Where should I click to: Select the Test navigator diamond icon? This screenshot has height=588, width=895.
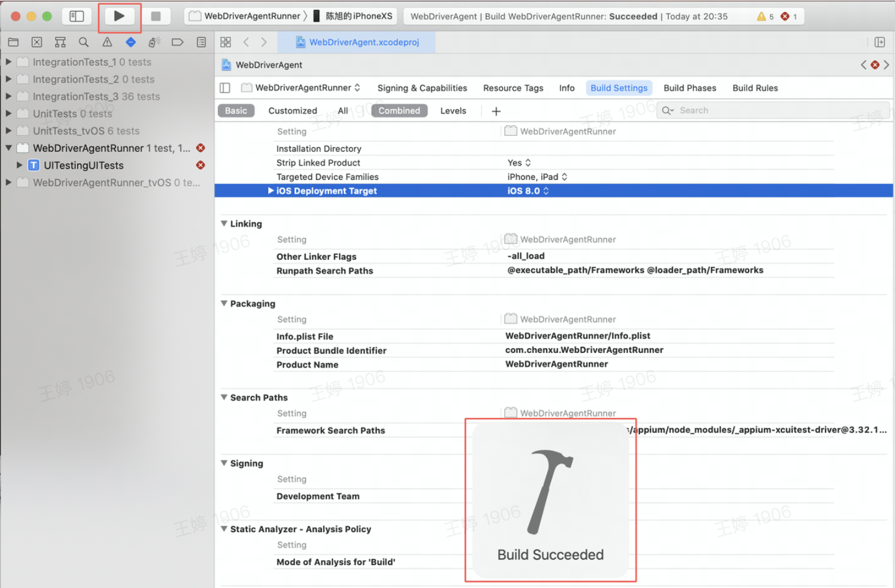130,42
